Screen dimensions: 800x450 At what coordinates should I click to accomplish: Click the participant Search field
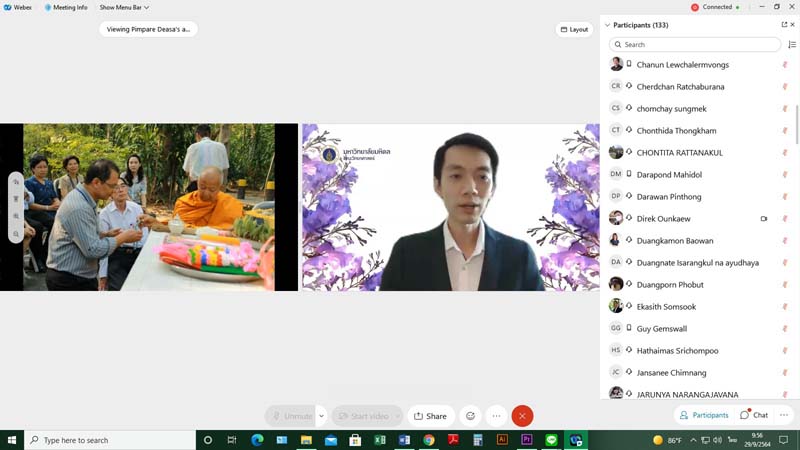pos(695,45)
